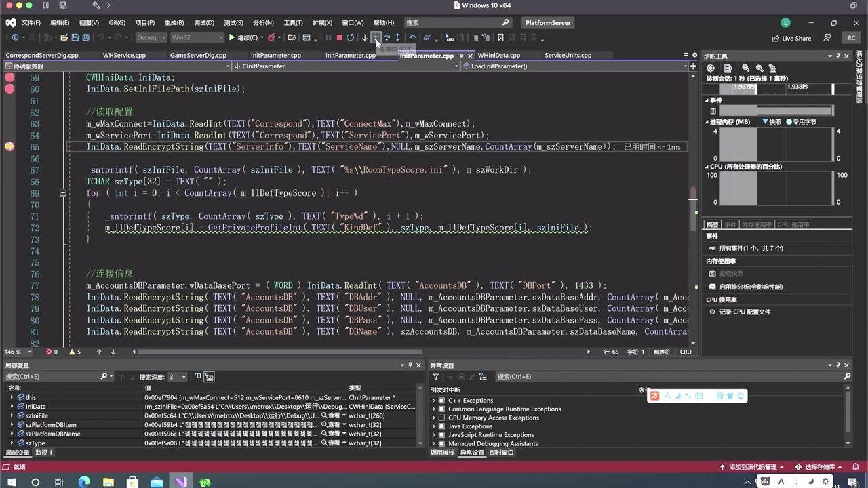Screen dimensions: 868x488
Task: Toggle the Java Exceptions checkbox
Action: point(441,427)
